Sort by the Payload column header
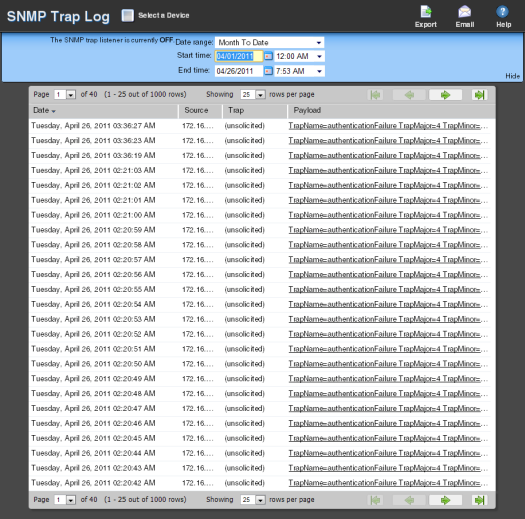Image resolution: width=525 pixels, height=519 pixels. pos(391,110)
